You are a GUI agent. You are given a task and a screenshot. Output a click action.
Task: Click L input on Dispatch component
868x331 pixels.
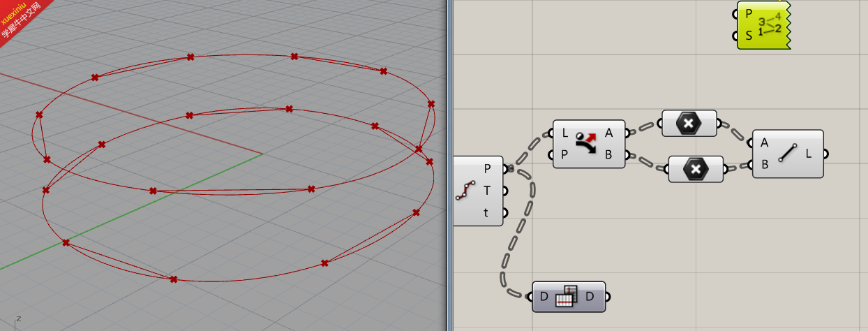click(564, 133)
